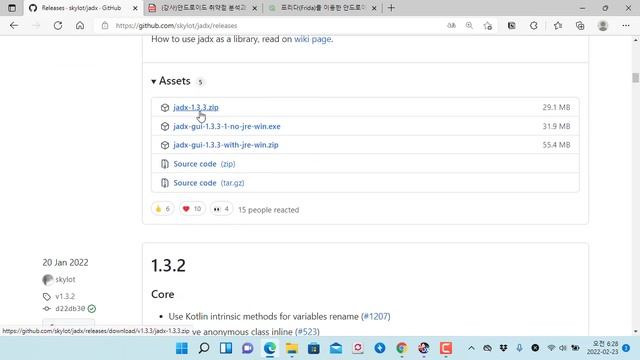This screenshot has width=640, height=360.
Task: Add eyes reaction
Action: coord(221,209)
